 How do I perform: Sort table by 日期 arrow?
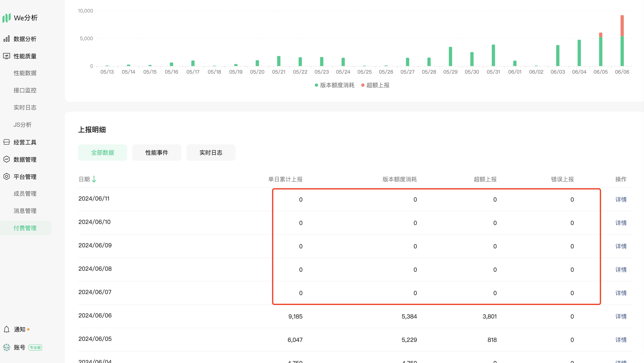[x=94, y=179]
